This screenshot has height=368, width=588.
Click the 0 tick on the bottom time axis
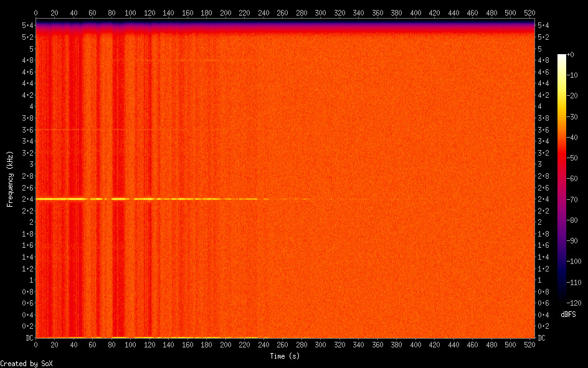point(36,345)
